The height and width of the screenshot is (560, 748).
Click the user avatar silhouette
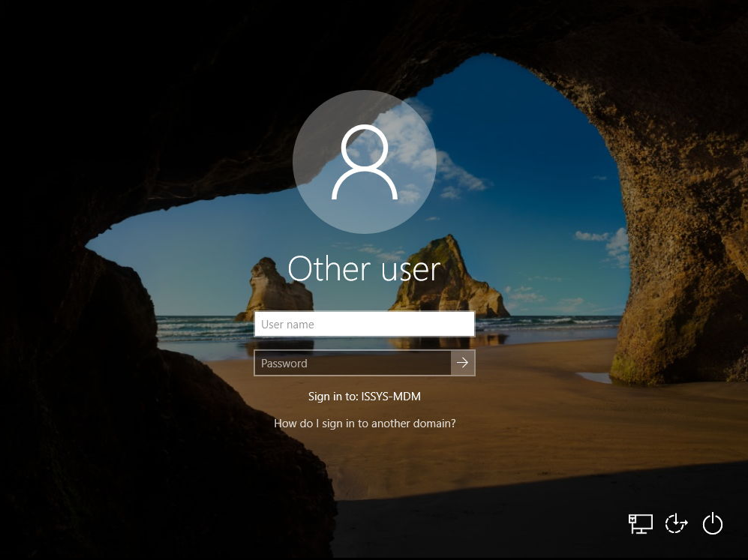click(x=365, y=162)
